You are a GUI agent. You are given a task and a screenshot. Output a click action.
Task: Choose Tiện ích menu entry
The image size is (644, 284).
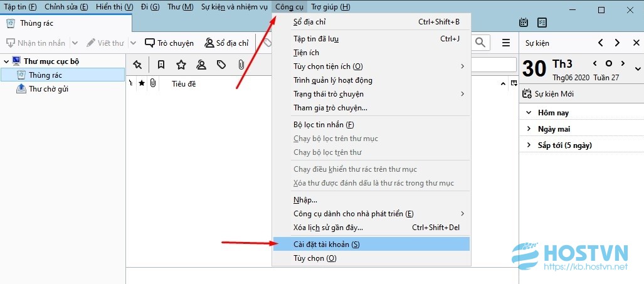pos(372,53)
